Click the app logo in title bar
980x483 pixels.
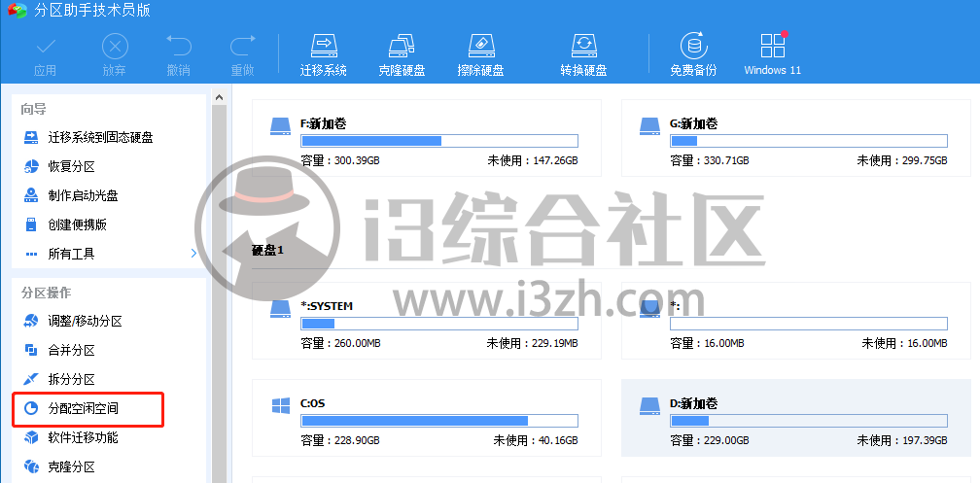pyautogui.click(x=17, y=10)
